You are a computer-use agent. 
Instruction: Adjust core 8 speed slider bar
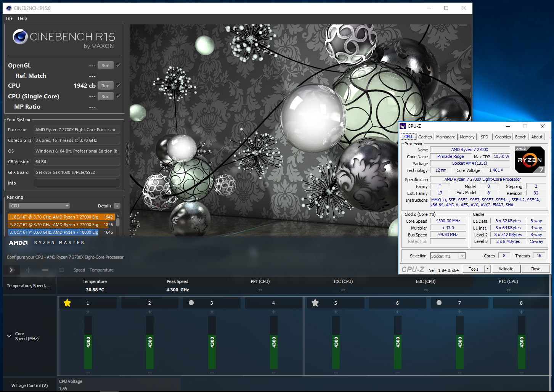click(x=522, y=342)
